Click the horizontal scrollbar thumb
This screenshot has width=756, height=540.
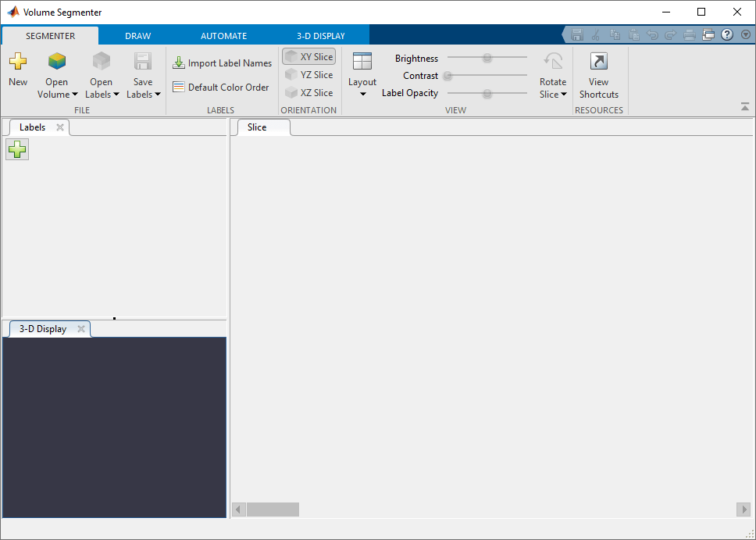pos(273,509)
